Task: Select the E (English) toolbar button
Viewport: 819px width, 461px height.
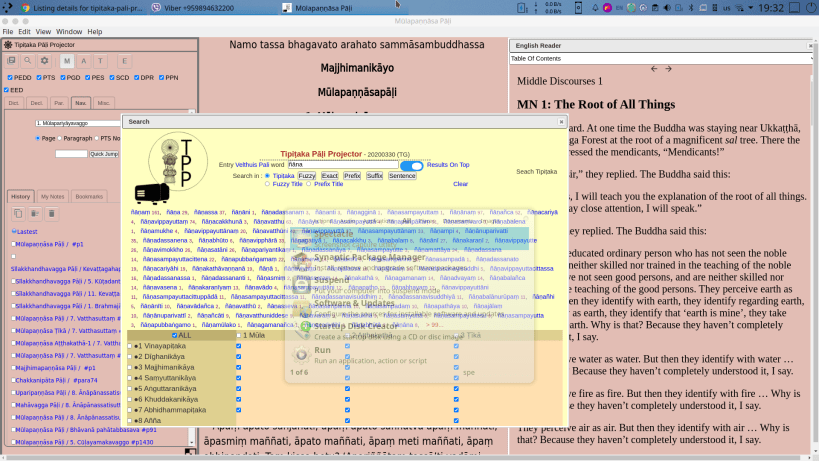Action: click(124, 61)
